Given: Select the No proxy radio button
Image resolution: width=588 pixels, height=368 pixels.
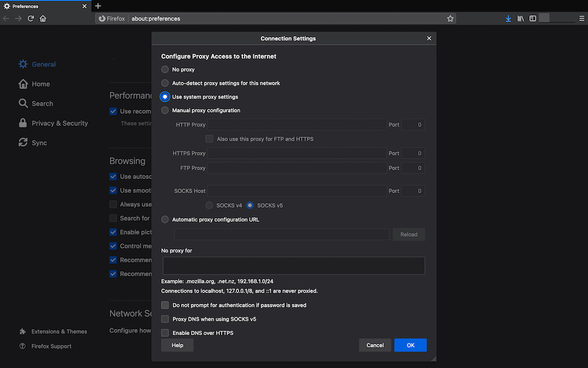Looking at the screenshot, I should (x=165, y=69).
